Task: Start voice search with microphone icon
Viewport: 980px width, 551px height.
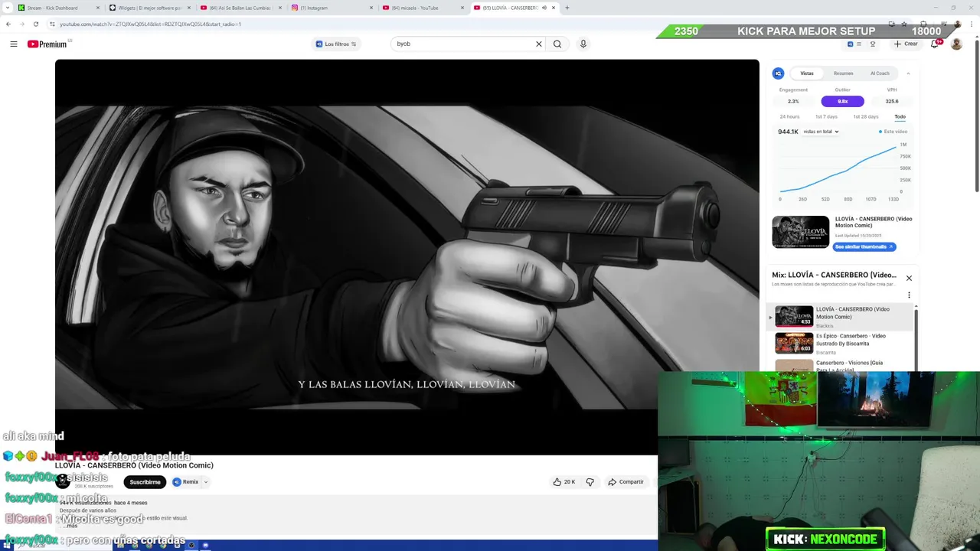Action: [583, 44]
